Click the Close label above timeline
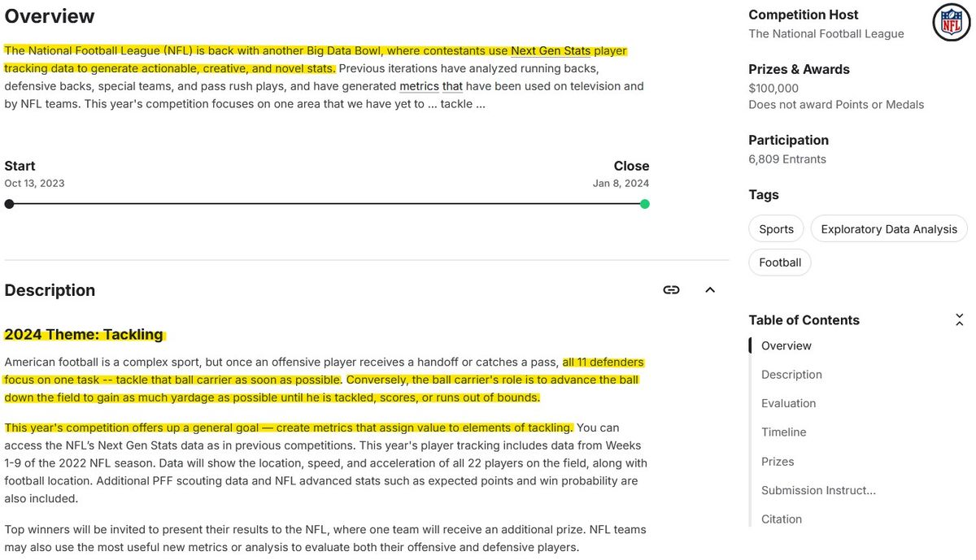The height and width of the screenshot is (560, 976). pyautogui.click(x=631, y=166)
